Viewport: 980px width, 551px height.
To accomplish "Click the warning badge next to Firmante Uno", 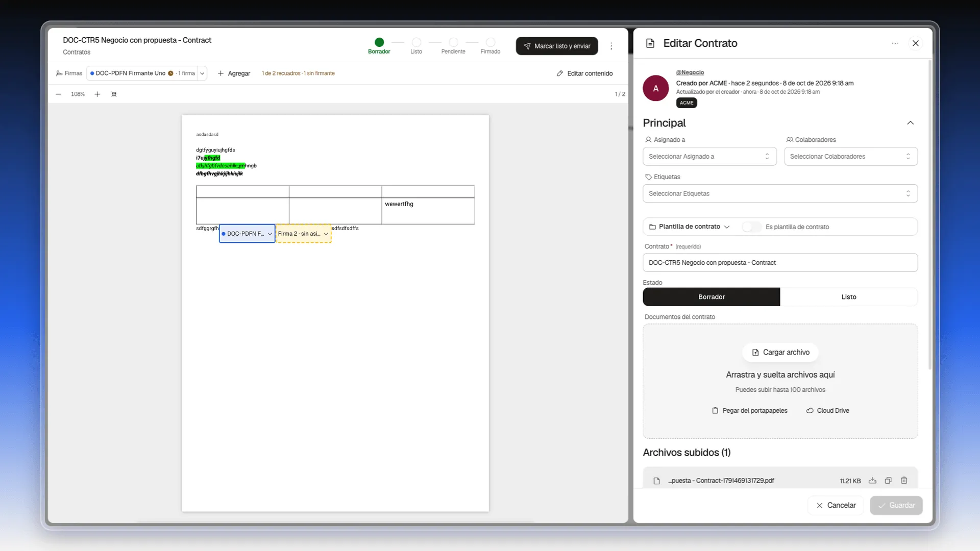I will click(170, 73).
